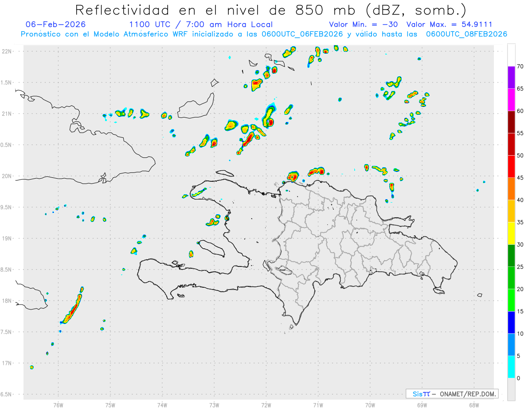The width and height of the screenshot is (532, 411).
Task: Click Tortuga Island north of Haiti's coast
Action: (x=224, y=173)
